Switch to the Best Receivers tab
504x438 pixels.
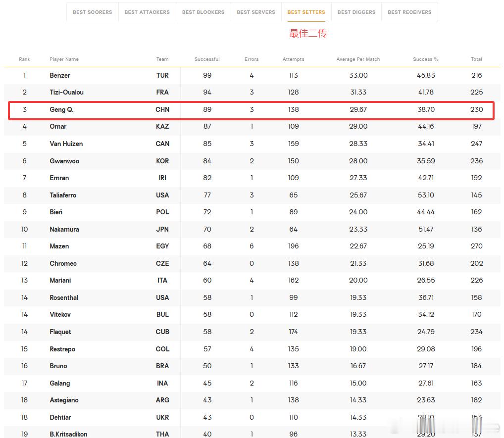click(x=409, y=12)
